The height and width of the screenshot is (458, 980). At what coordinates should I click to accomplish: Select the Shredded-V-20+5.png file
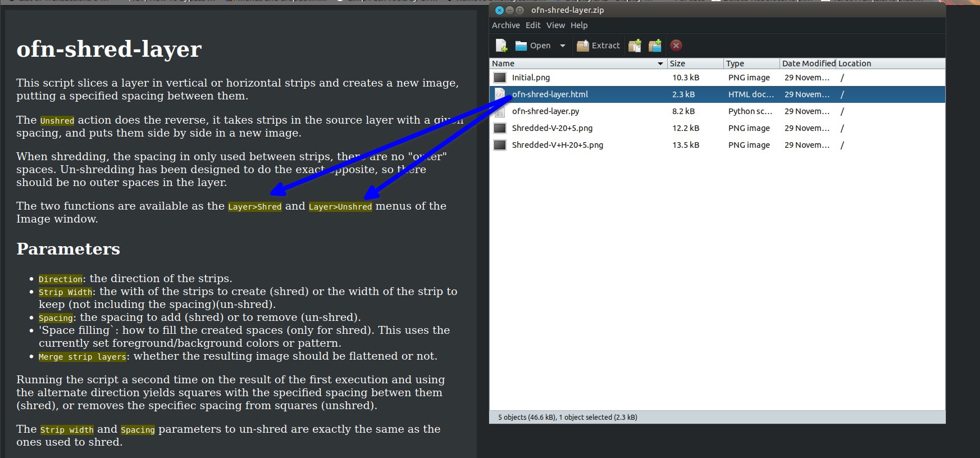click(717, 128)
